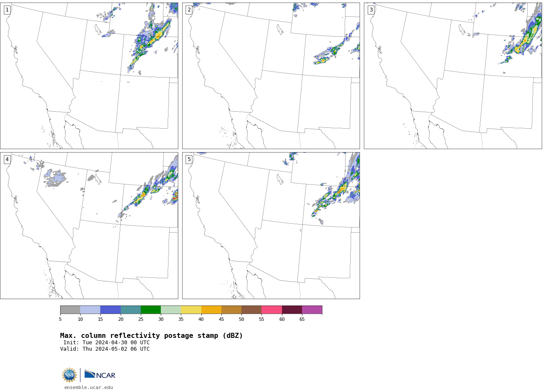Click the dark green 25-30 dBZ swatch
Image resolution: width=546 pixels, height=392 pixels.
151,310
